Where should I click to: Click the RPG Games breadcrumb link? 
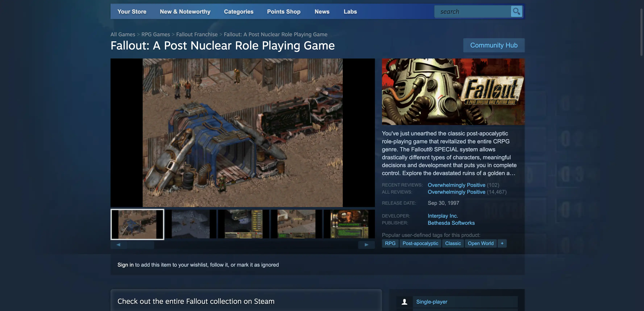155,34
